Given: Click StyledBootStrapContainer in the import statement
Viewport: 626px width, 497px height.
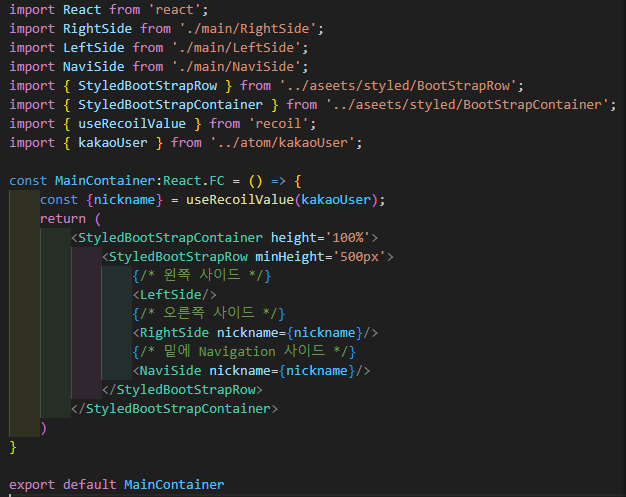Looking at the screenshot, I should [x=170, y=105].
